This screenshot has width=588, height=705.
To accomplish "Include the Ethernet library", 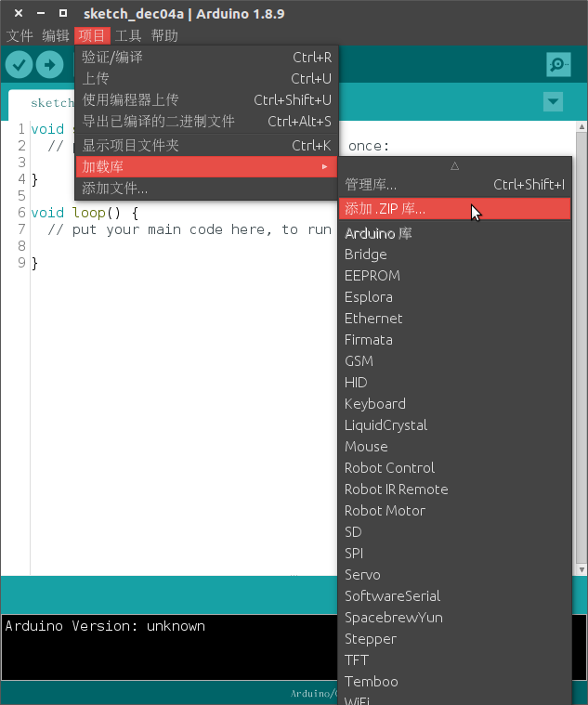I will pyautogui.click(x=454, y=319).
